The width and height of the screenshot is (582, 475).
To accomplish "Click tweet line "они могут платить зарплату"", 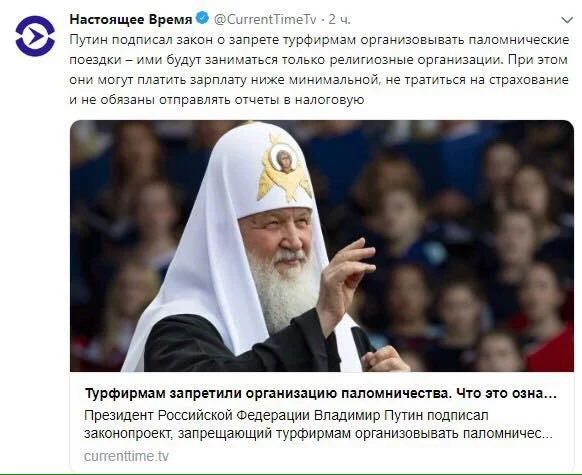I will [319, 80].
